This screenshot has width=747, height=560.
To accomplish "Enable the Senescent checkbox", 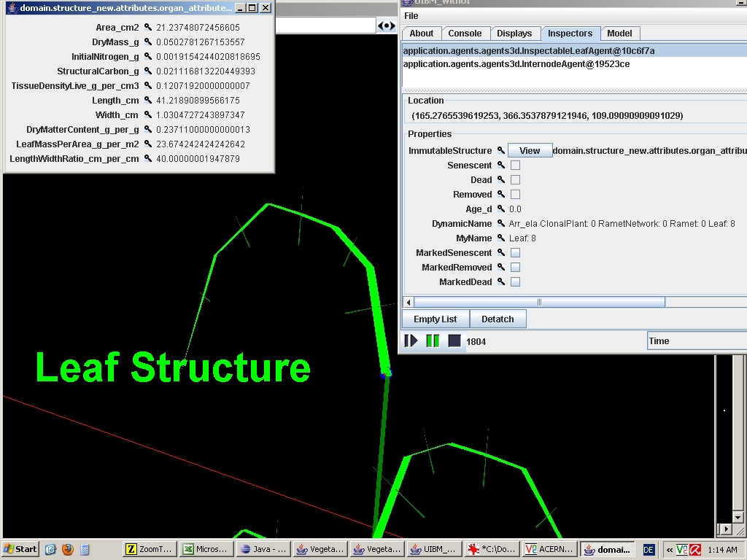I will 515,165.
